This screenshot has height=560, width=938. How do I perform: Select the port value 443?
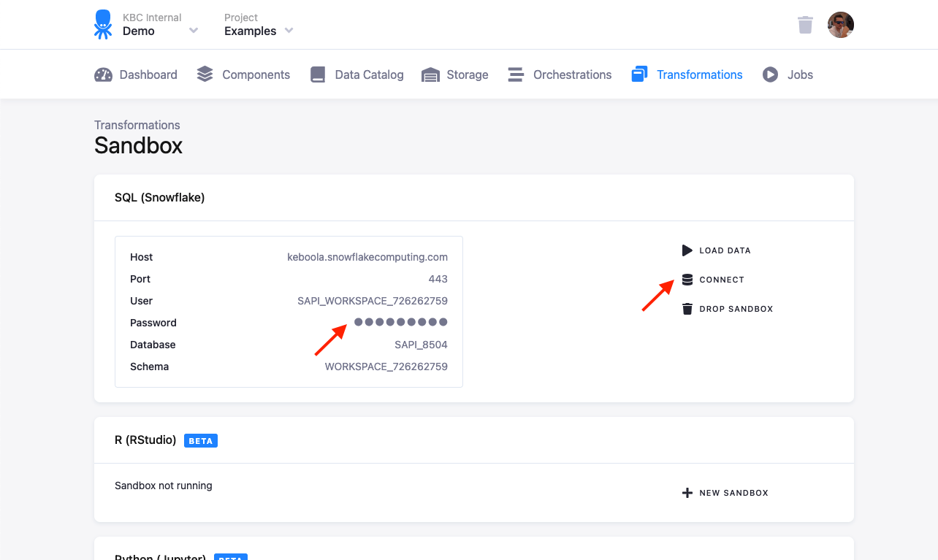[438, 279]
